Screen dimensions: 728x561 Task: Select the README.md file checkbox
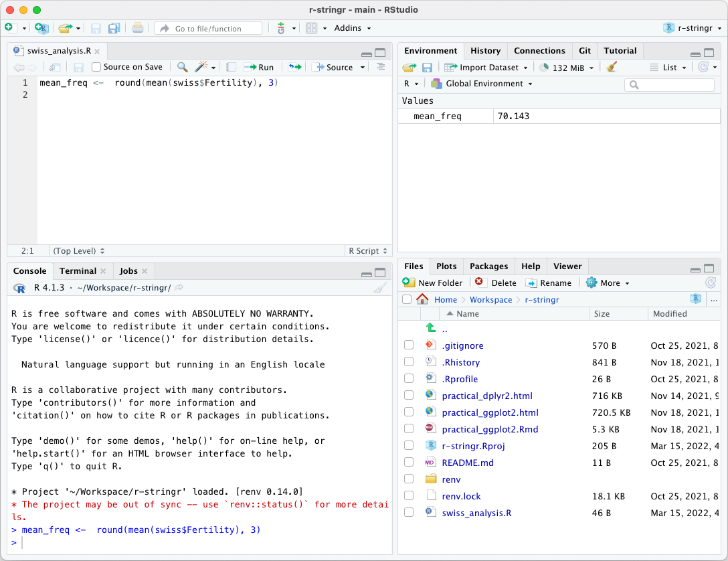pyautogui.click(x=409, y=463)
